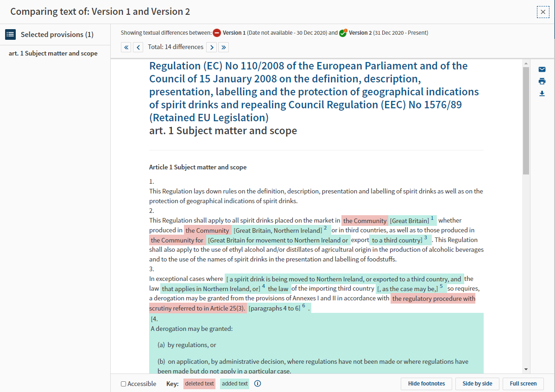555x392 pixels.
Task: Download the comparison document
Action: click(542, 93)
